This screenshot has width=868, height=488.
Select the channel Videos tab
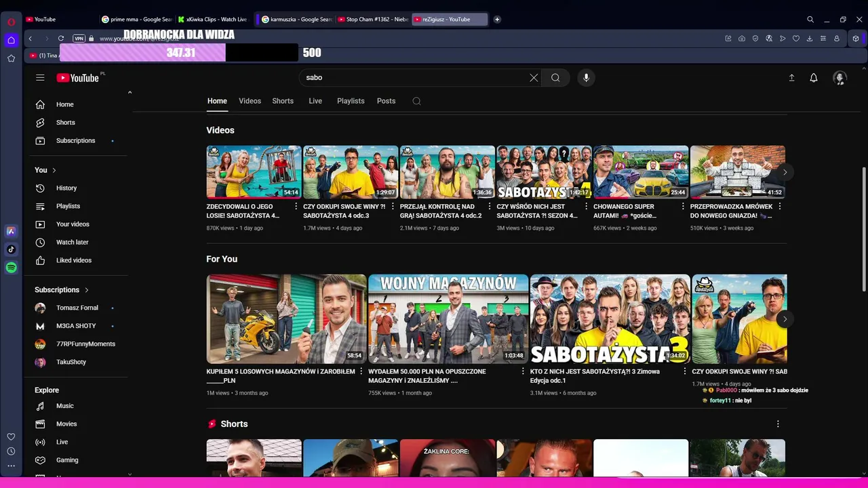pyautogui.click(x=250, y=101)
